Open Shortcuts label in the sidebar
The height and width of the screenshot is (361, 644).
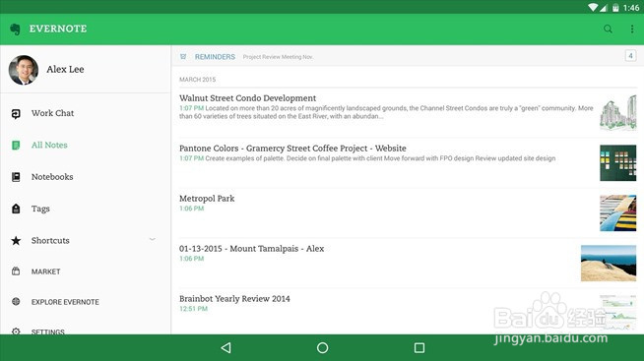50,240
